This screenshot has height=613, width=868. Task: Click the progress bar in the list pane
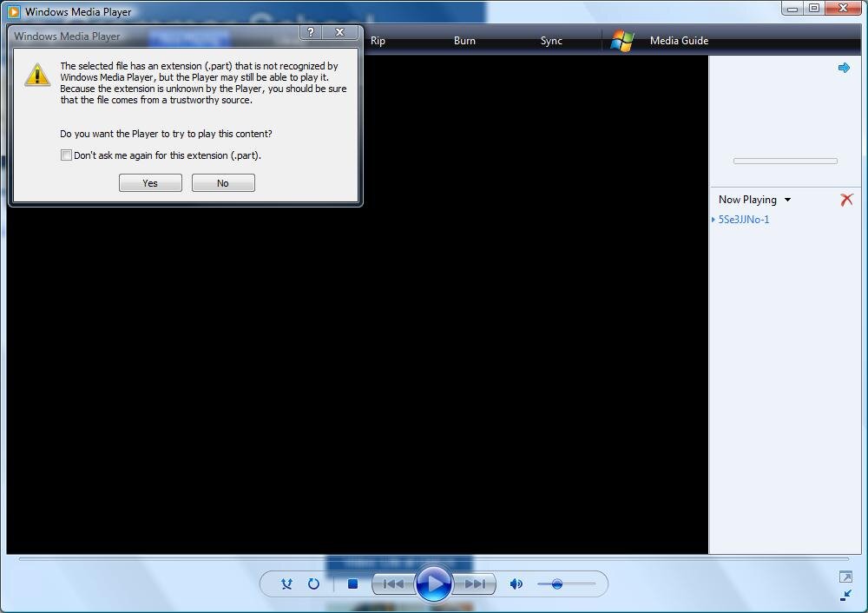785,161
